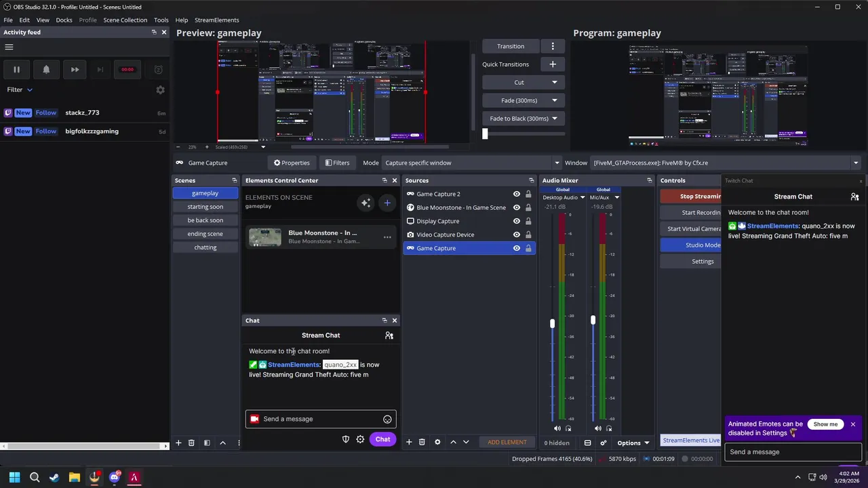Expand the Desktop Audio options arrow
The image size is (868, 488).
[x=583, y=197]
